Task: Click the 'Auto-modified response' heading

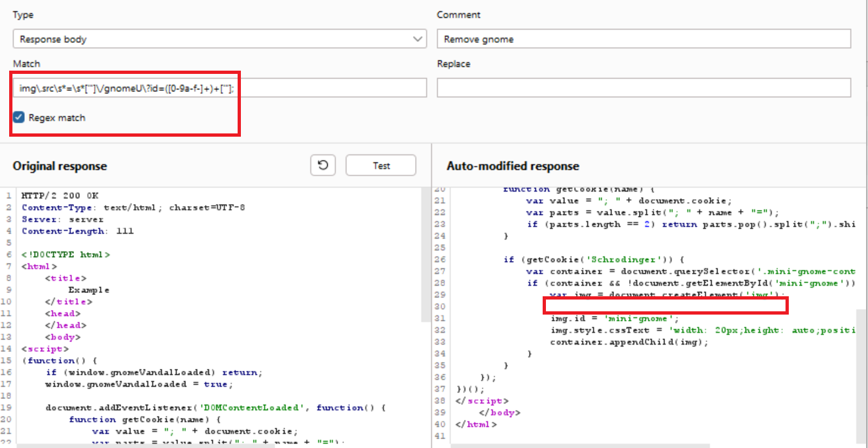Action: [x=513, y=166]
